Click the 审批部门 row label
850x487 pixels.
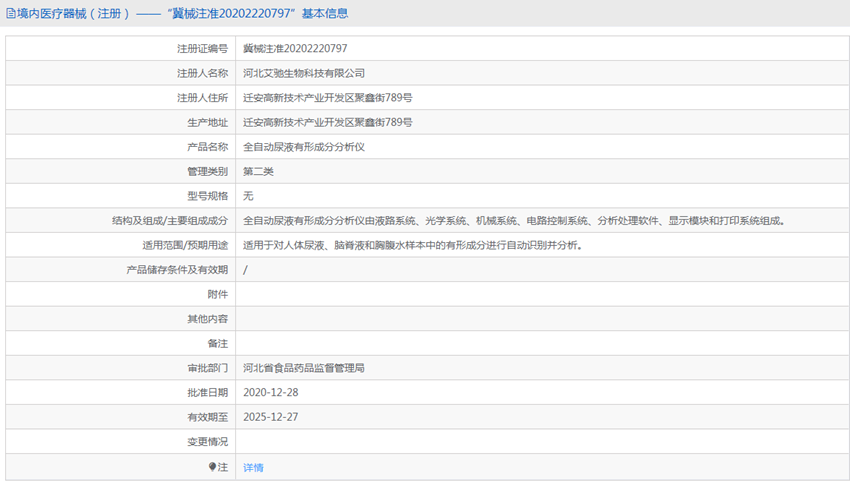tap(208, 368)
